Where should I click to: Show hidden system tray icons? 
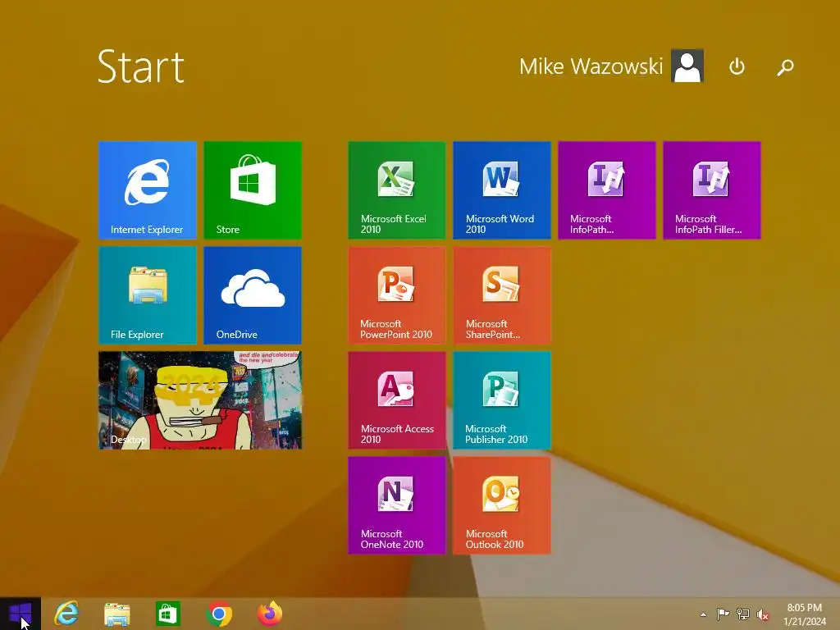click(703, 614)
